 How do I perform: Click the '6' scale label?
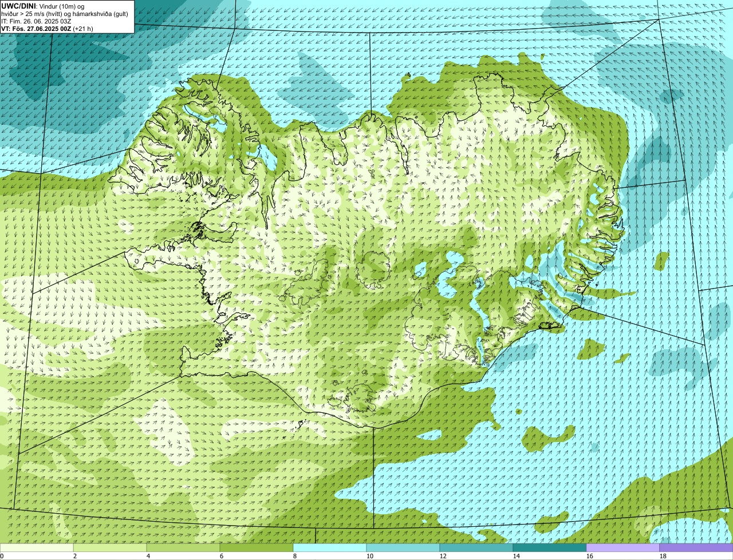(222, 556)
